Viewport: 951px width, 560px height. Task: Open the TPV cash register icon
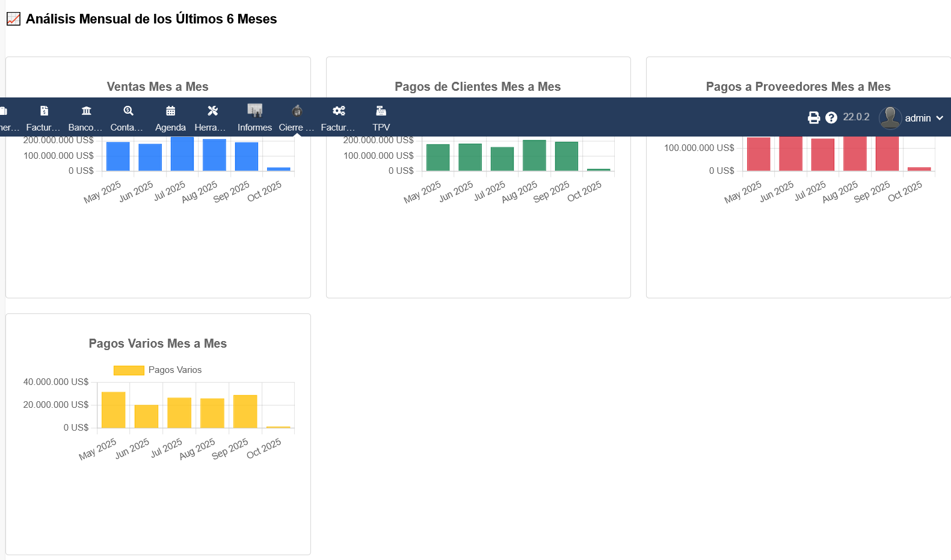tap(381, 111)
